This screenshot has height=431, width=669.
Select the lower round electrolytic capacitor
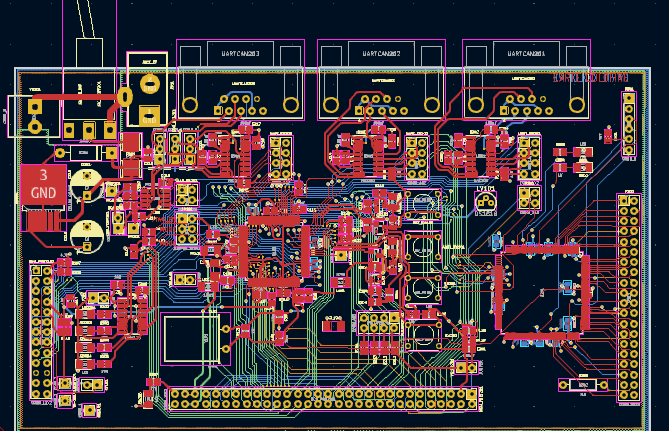(x=87, y=236)
